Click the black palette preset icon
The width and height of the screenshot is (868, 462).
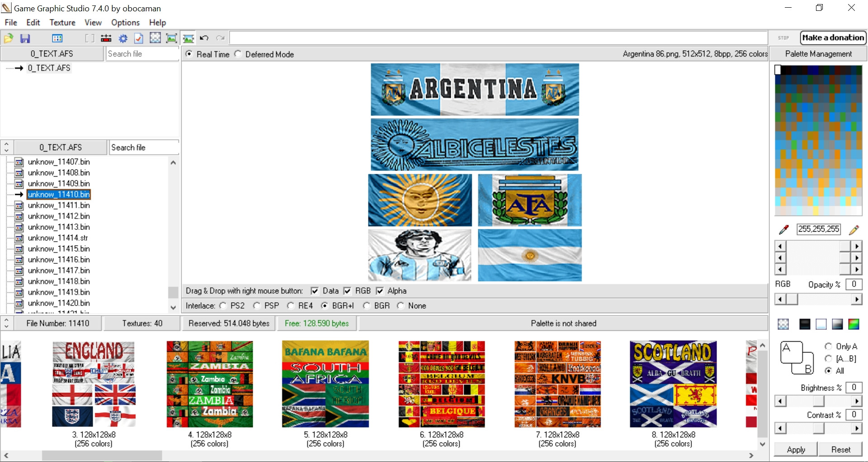(x=805, y=324)
